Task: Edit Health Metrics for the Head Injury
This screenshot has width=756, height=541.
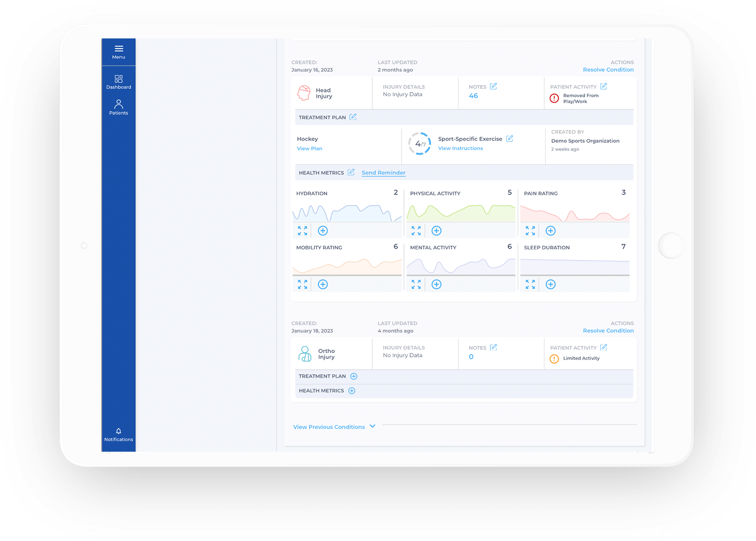Action: pyautogui.click(x=351, y=172)
